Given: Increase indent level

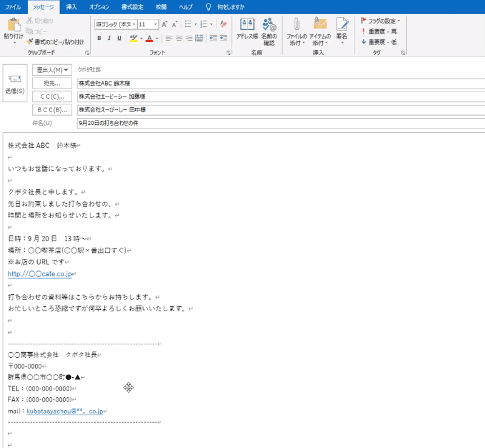Looking at the screenshot, I should point(223,38).
